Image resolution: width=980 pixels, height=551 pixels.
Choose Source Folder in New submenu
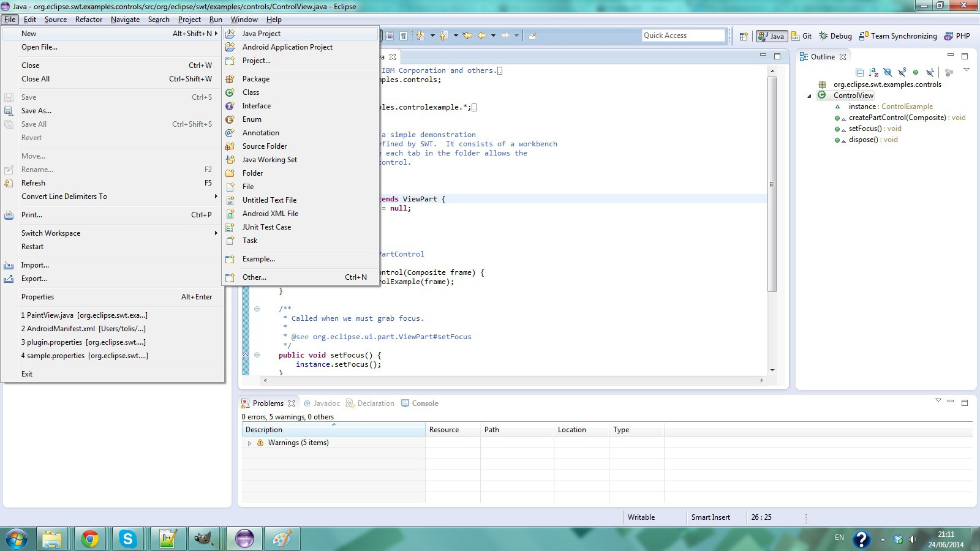tap(300, 146)
